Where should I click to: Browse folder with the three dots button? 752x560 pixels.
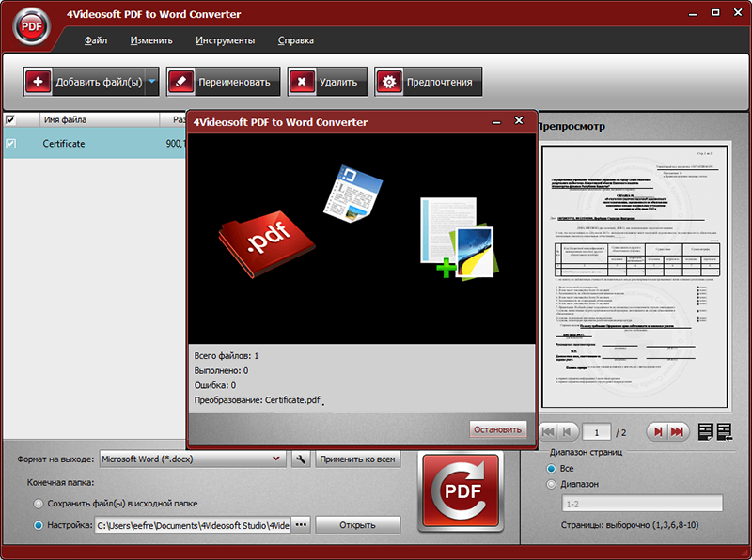301,525
